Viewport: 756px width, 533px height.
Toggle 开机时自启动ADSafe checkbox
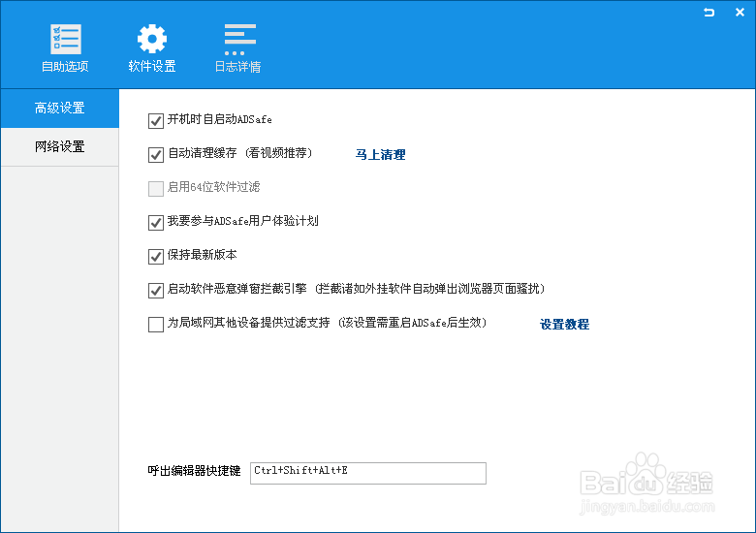coord(156,120)
